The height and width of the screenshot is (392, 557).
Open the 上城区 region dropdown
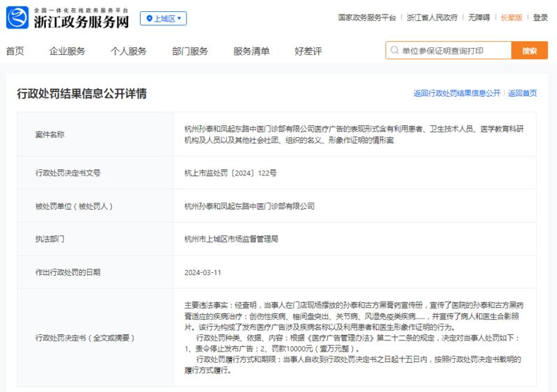(164, 19)
